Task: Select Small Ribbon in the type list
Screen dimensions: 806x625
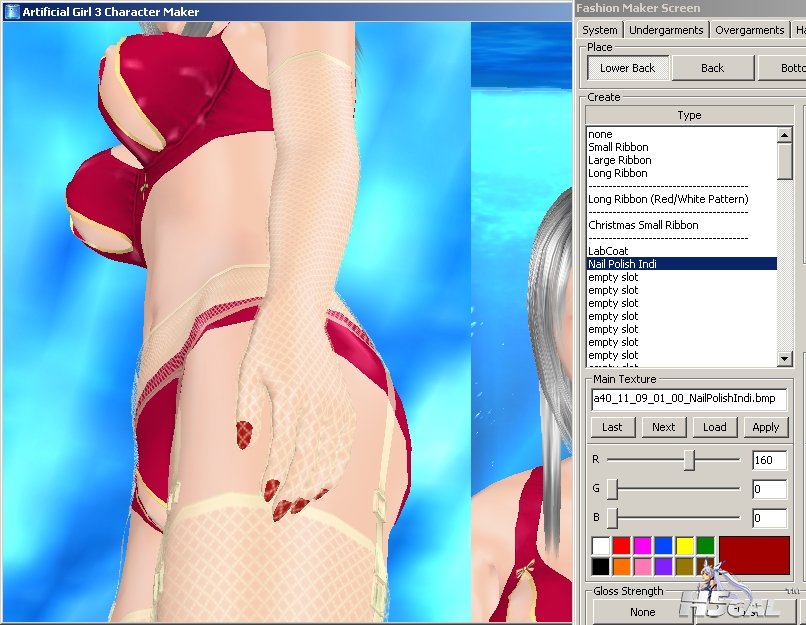Action: [x=618, y=147]
